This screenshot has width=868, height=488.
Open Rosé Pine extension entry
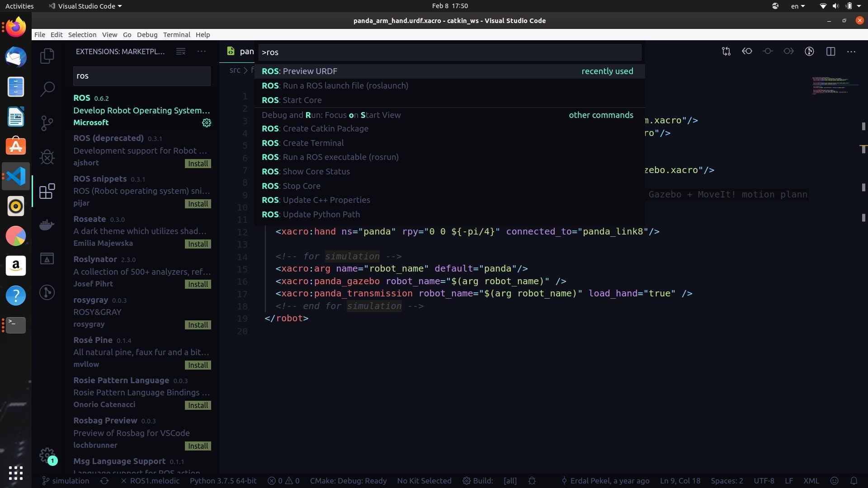[x=142, y=352]
